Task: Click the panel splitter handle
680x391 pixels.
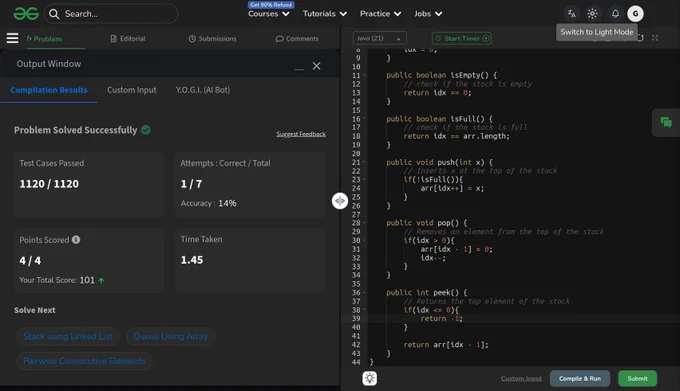Action: [x=340, y=201]
